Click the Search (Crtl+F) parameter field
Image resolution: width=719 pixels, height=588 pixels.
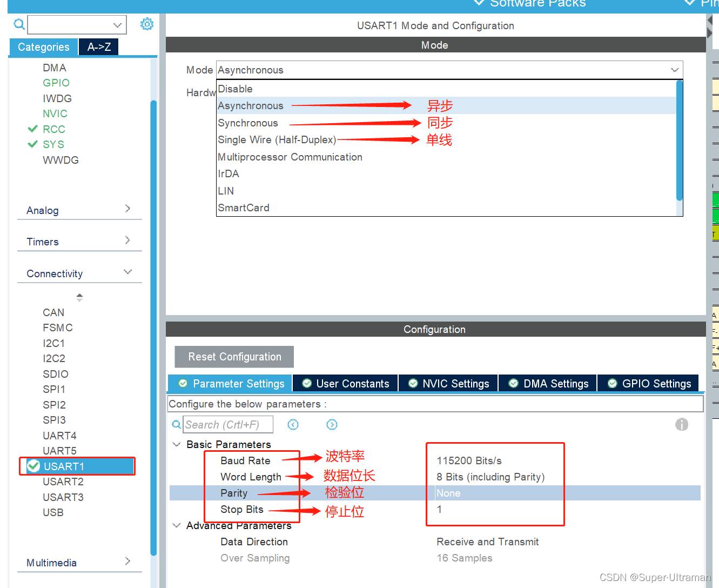[228, 425]
